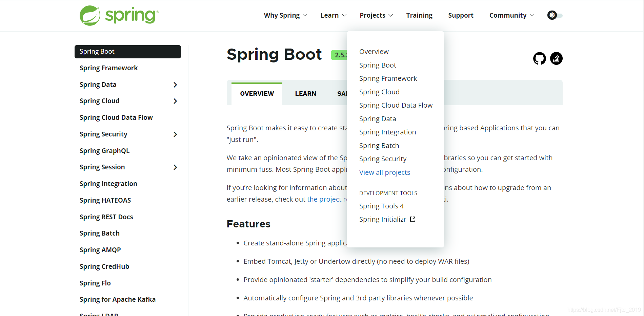
Task: Toggle the dark mode theme switch
Action: pyautogui.click(x=555, y=15)
